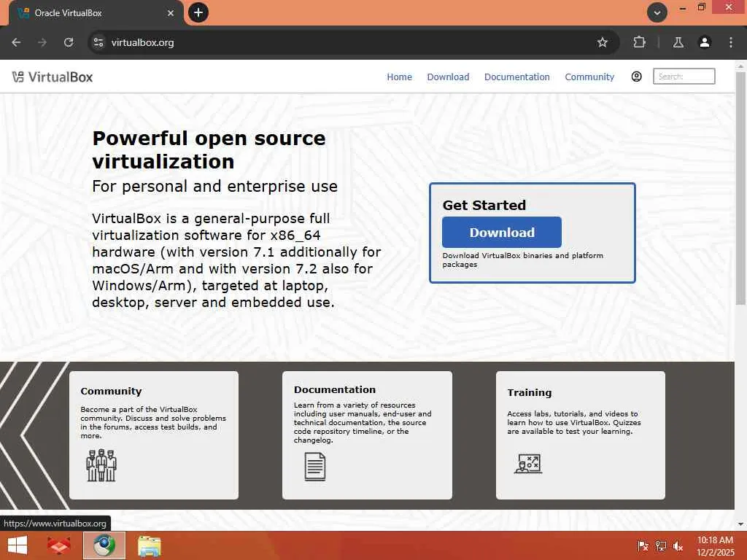Reload the page with refresh icon

(69, 42)
